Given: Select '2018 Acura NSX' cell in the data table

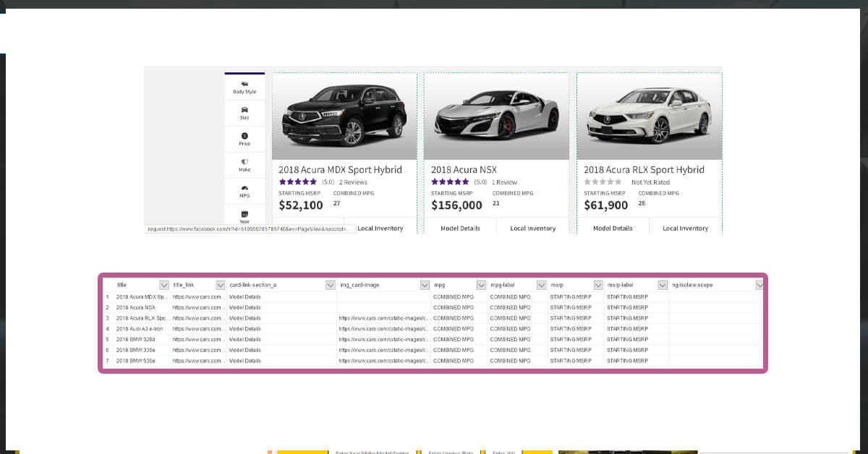Looking at the screenshot, I should 142,307.
